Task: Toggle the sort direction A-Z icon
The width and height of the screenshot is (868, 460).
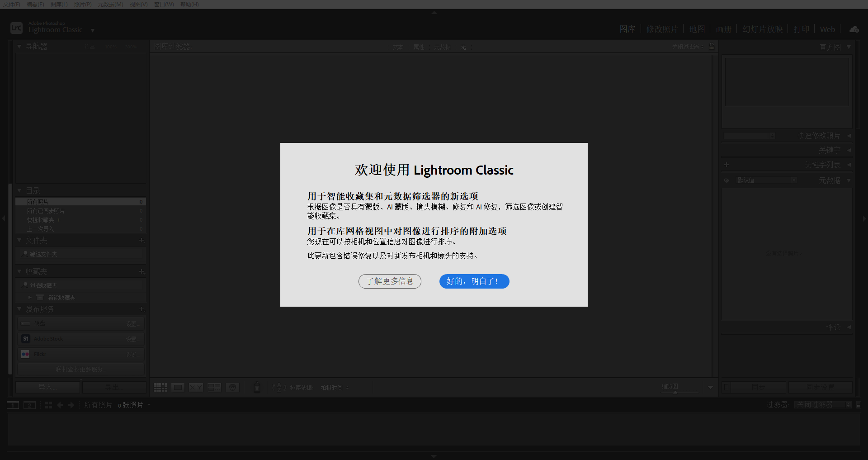Action: [x=279, y=388]
